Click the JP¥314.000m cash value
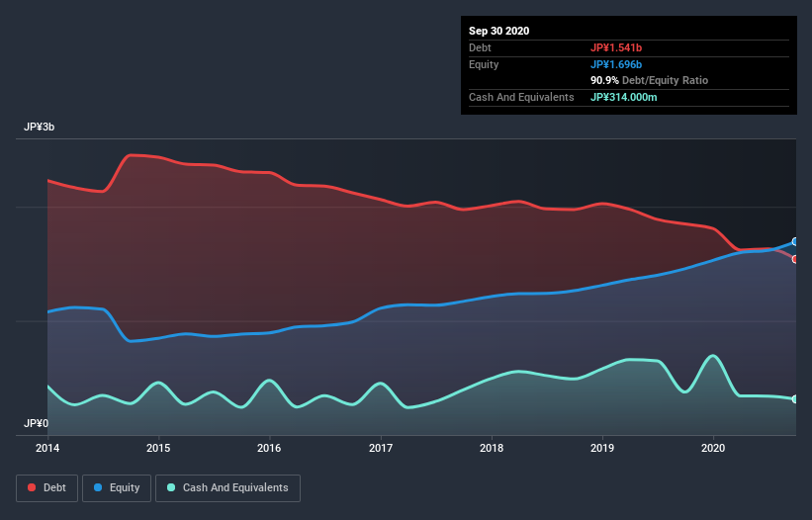 pos(624,97)
